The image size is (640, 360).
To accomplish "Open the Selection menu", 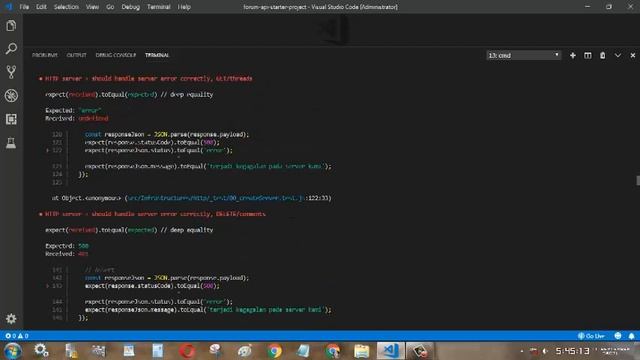I will [66, 7].
